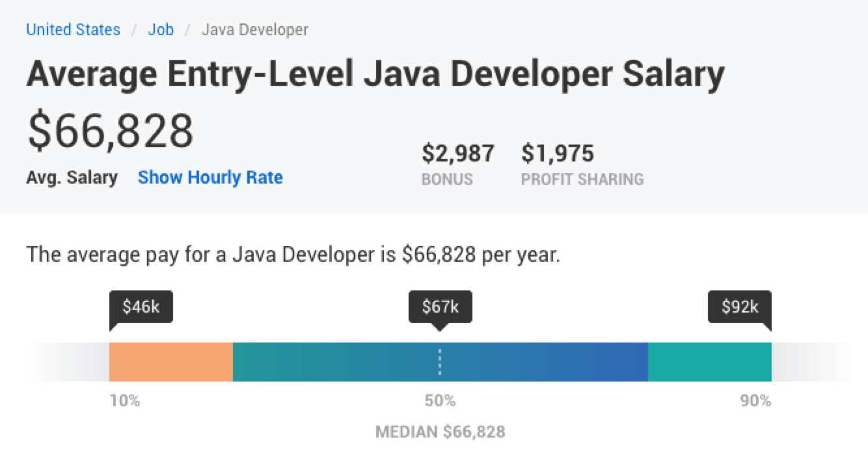Click the $92k percentile tooltip marker
This screenshot has width=868, height=461.
(740, 307)
